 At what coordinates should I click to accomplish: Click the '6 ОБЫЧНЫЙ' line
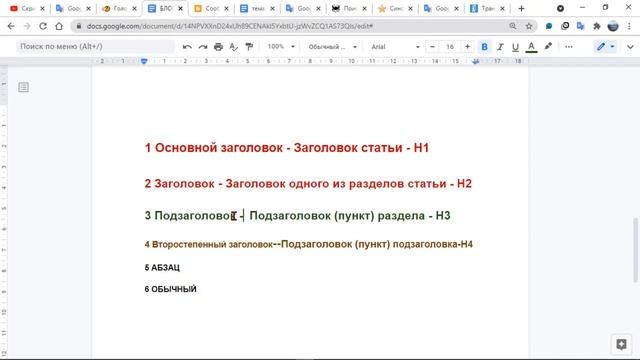tap(170, 289)
